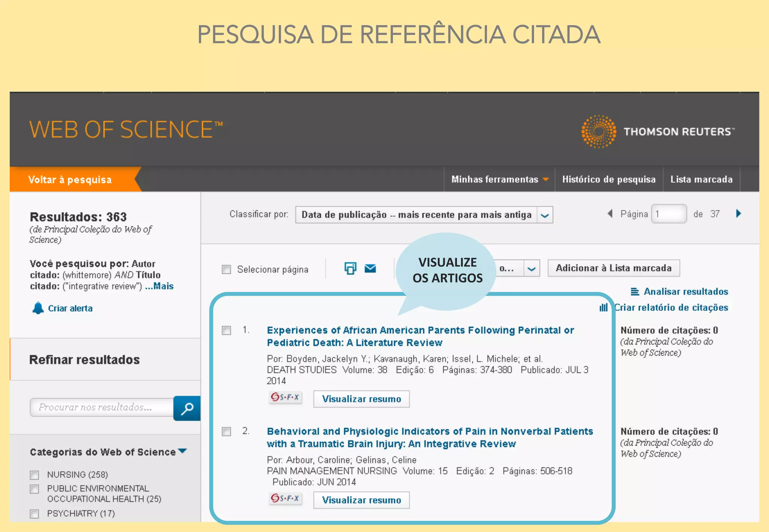Click the Analisar resultados list icon
This screenshot has width=769, height=532.
click(x=635, y=292)
